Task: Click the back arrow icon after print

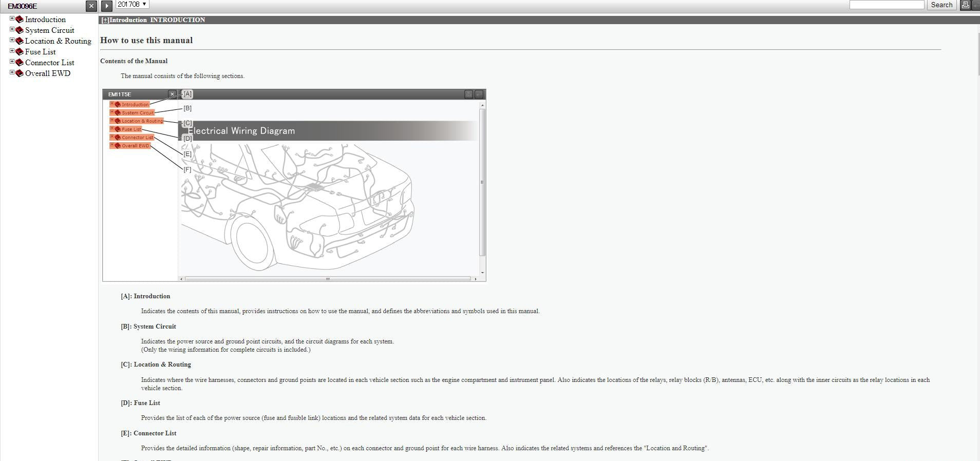Action: click(x=976, y=5)
